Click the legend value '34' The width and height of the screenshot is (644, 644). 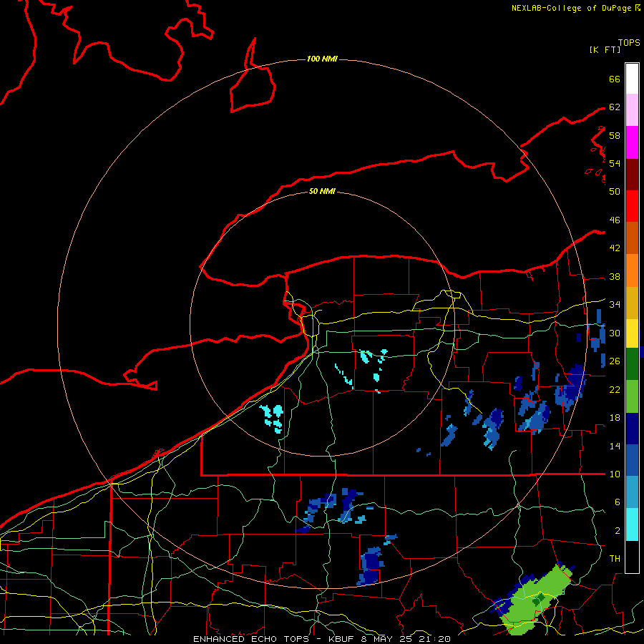[x=615, y=305]
